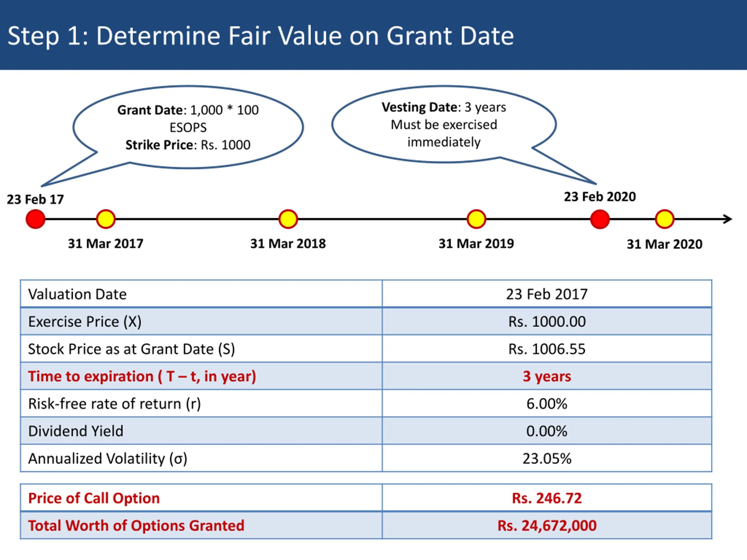Click the yellow 31 Mar 2019 marker
747x560 pixels.
(x=476, y=219)
